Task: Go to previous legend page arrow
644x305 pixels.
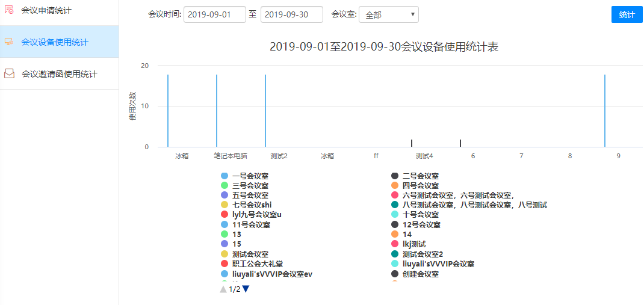Action: [x=223, y=289]
